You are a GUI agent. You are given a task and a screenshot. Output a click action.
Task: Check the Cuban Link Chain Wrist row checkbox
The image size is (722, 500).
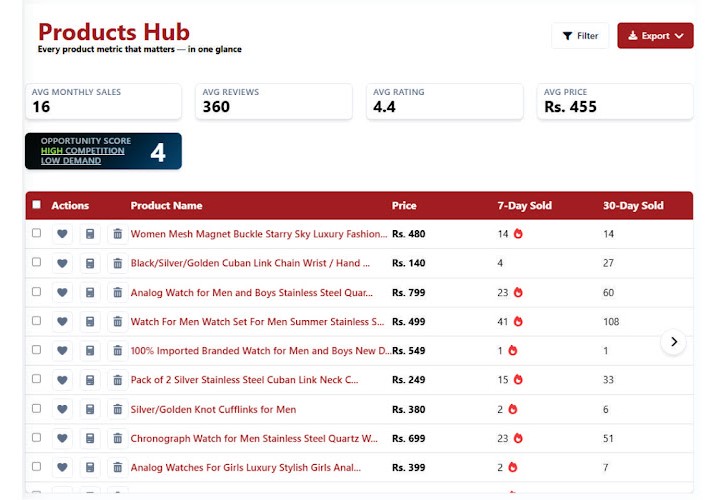click(x=36, y=262)
